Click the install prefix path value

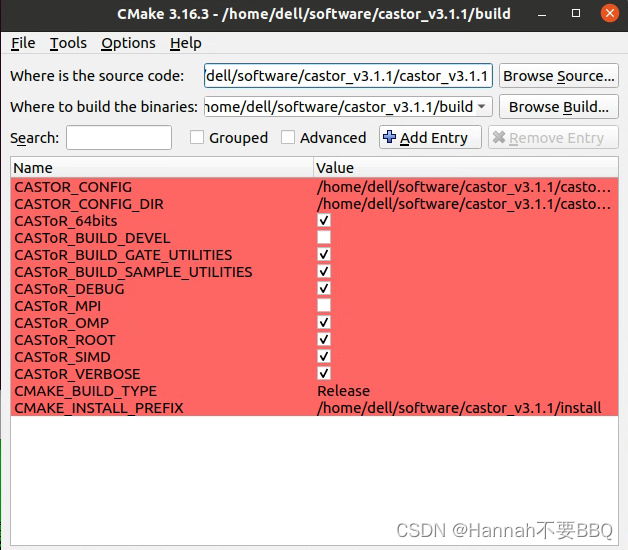point(459,408)
